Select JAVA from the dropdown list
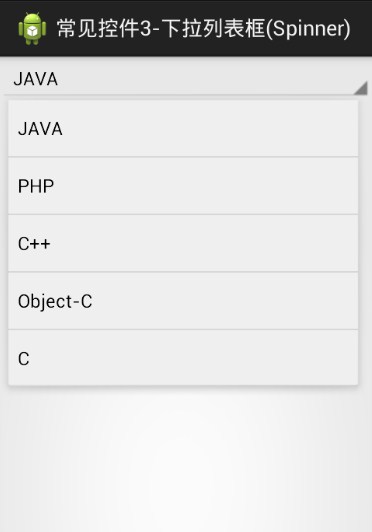 [x=183, y=129]
